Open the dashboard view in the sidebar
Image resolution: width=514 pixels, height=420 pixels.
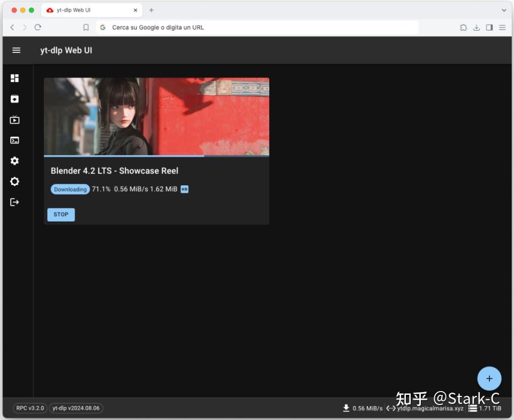coord(14,78)
